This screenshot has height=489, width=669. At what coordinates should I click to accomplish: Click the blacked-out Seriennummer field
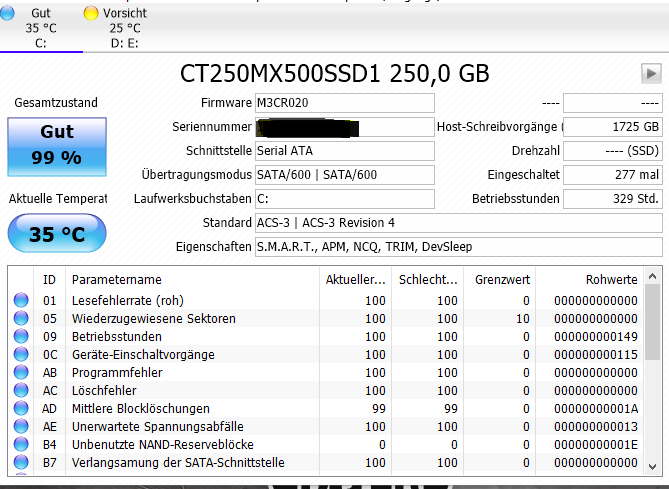coord(345,127)
